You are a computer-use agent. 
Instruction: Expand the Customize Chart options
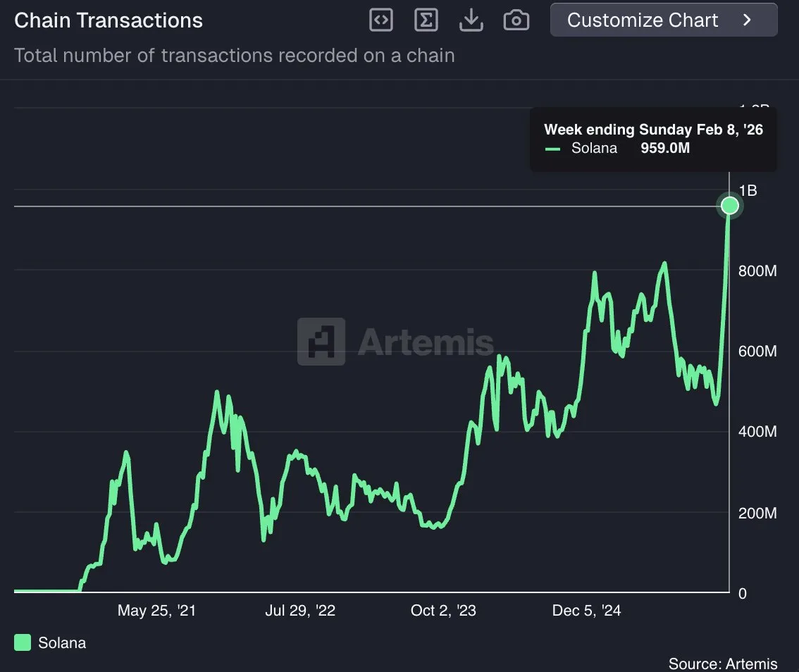[x=663, y=20]
